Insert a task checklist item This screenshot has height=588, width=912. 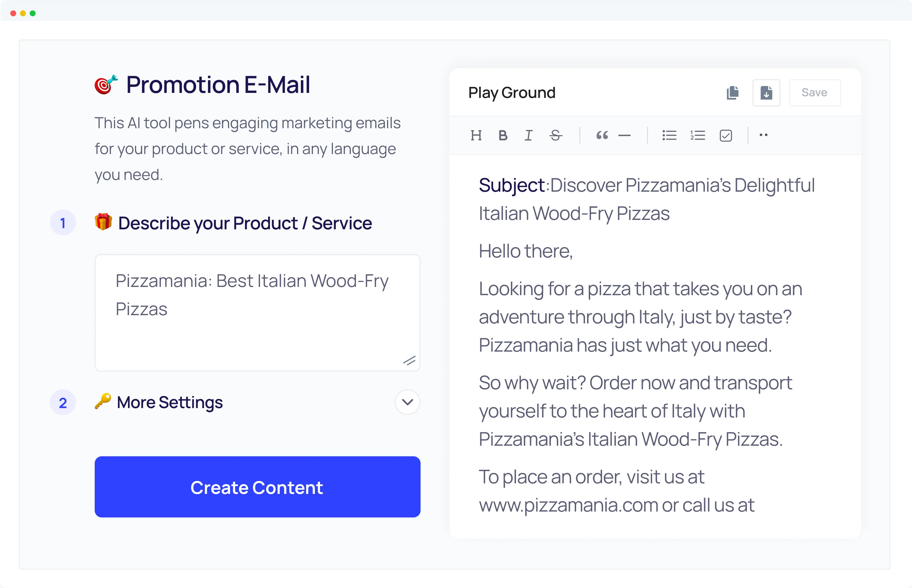(x=726, y=135)
